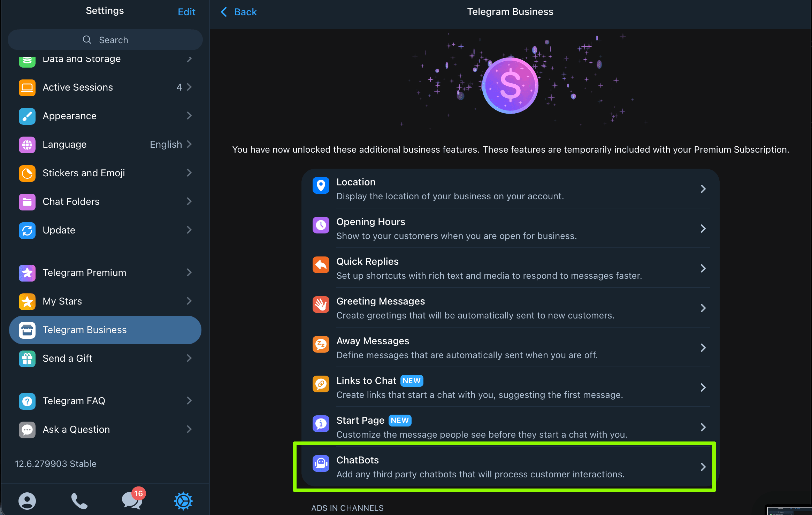Expand the Greeting Messages chevron
Screen dimensions: 812x515
tap(703, 308)
